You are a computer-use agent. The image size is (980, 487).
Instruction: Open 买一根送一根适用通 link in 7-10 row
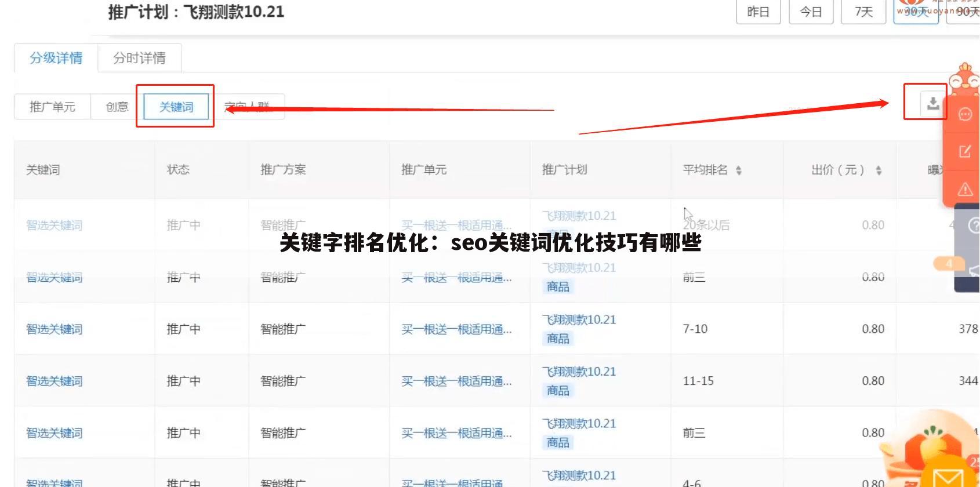457,329
